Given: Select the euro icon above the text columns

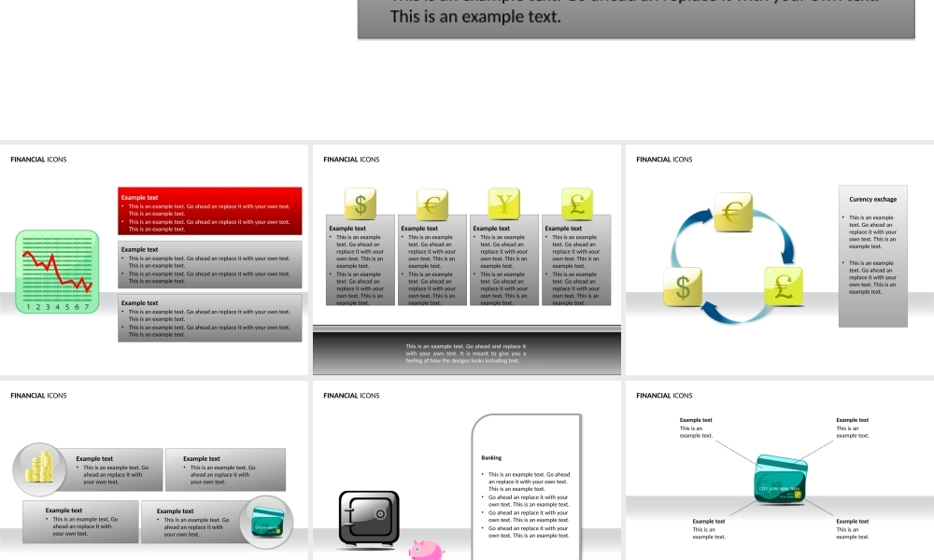Looking at the screenshot, I should pos(432,204).
